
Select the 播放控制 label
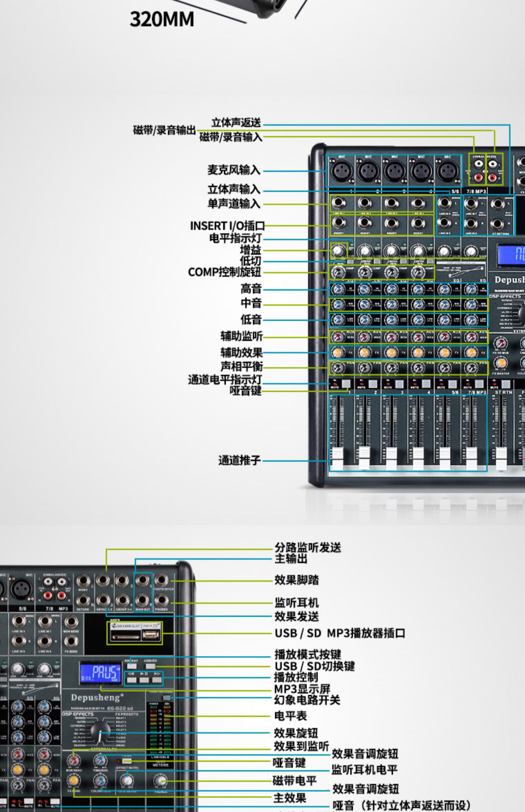(296, 677)
